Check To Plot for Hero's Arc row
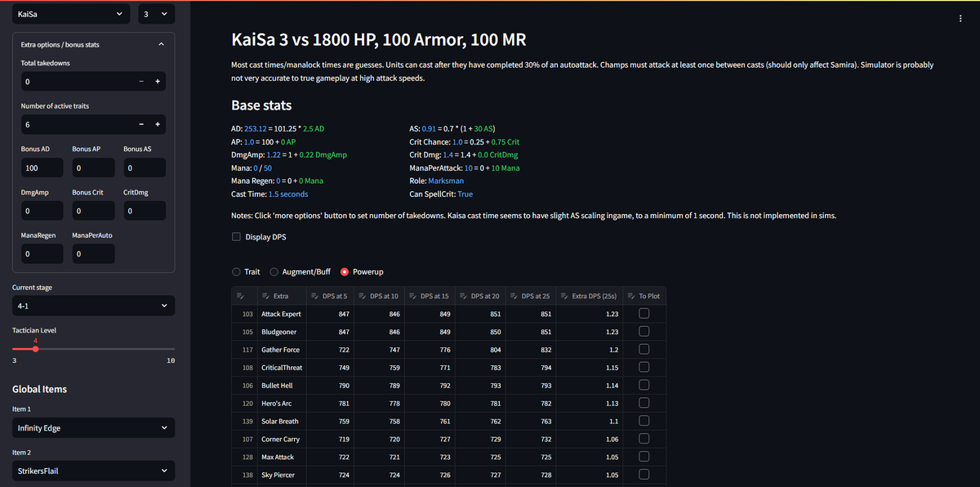The image size is (980, 487). (x=644, y=404)
